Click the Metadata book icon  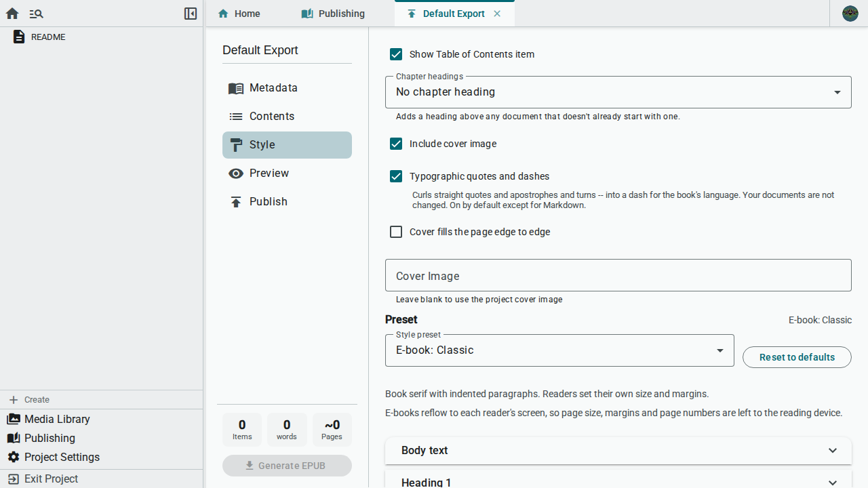pos(236,88)
